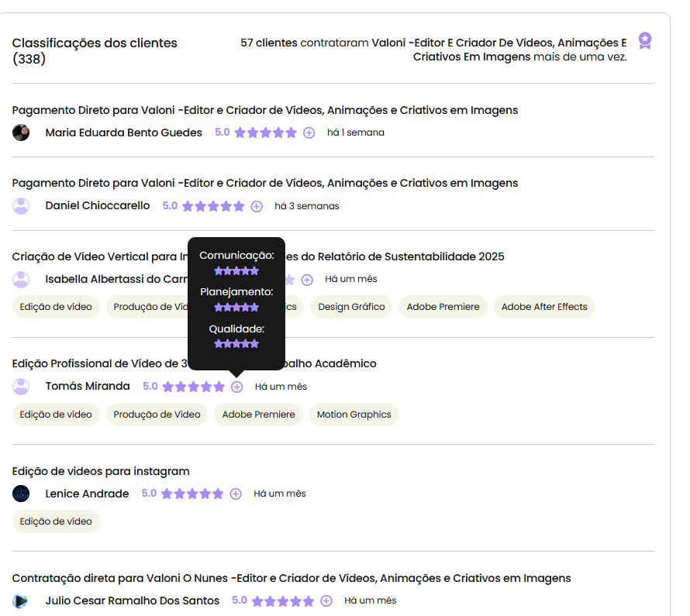Expand rating details for Lenice Andrade
This screenshot has height=616, width=690.
236,494
